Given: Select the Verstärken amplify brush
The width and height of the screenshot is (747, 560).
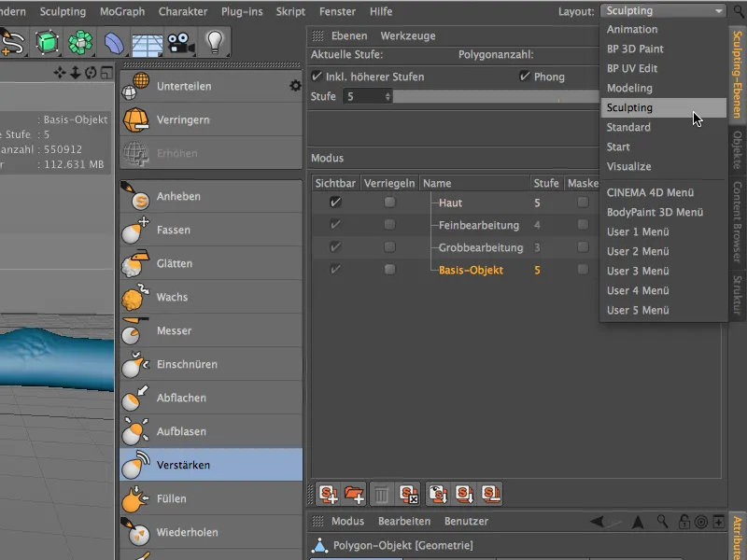Looking at the screenshot, I should 211,465.
